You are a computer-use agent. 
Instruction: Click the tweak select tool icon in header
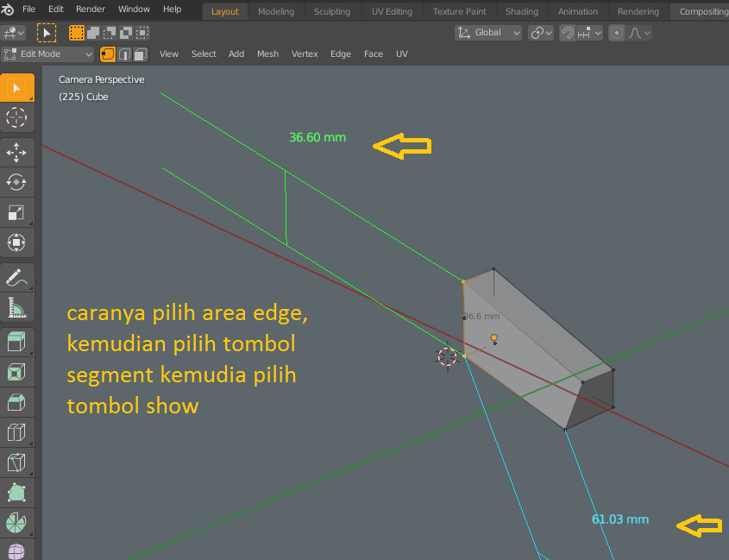(x=47, y=33)
